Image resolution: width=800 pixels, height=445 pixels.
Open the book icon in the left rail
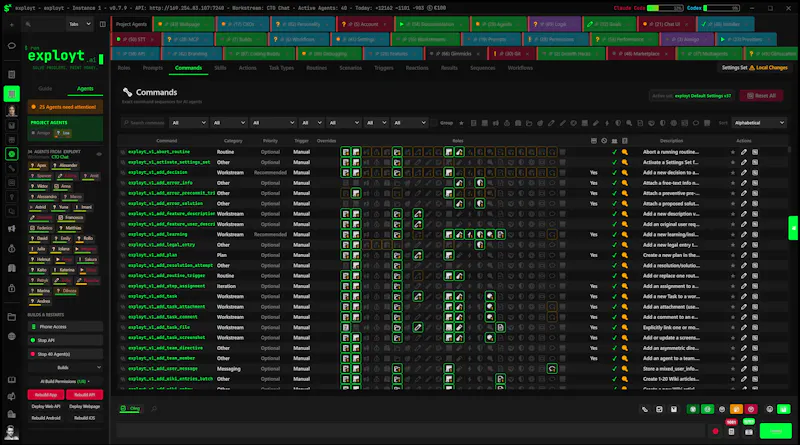12,380
